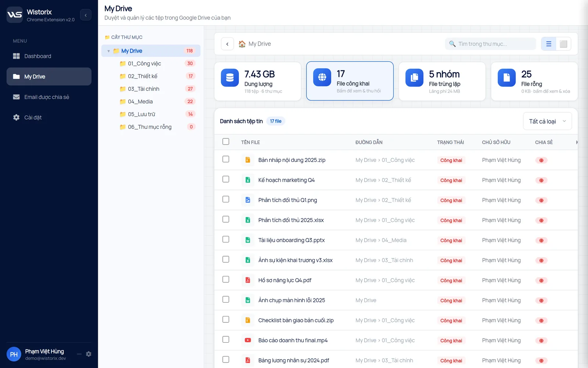588x368 pixels.
Task: Check the box for Tài liệu onboarding Q3.pptx
Action: click(x=226, y=240)
